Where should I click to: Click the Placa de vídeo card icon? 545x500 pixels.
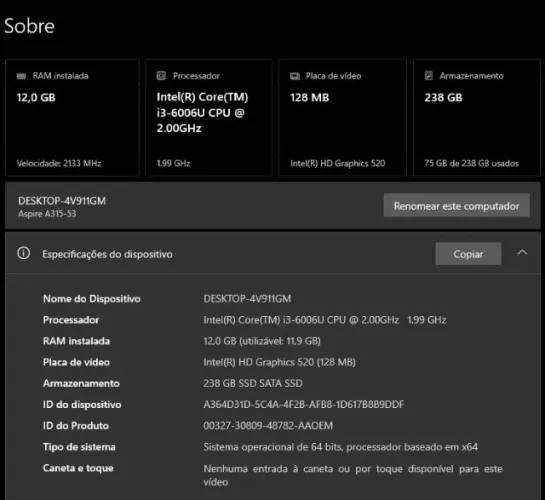[x=295, y=76]
